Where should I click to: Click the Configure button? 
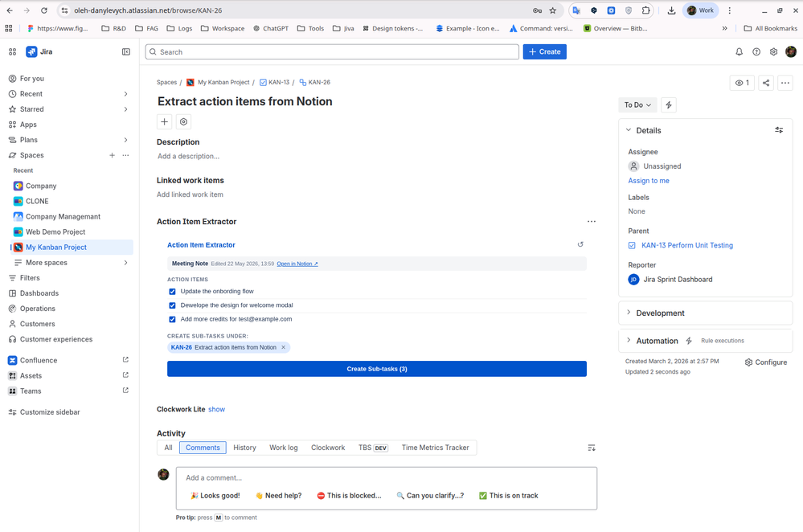(x=765, y=362)
